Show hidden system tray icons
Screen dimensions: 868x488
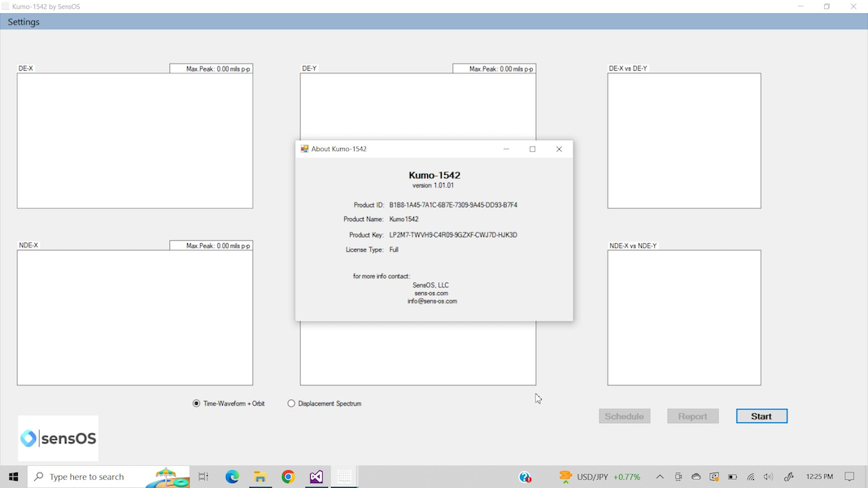660,477
